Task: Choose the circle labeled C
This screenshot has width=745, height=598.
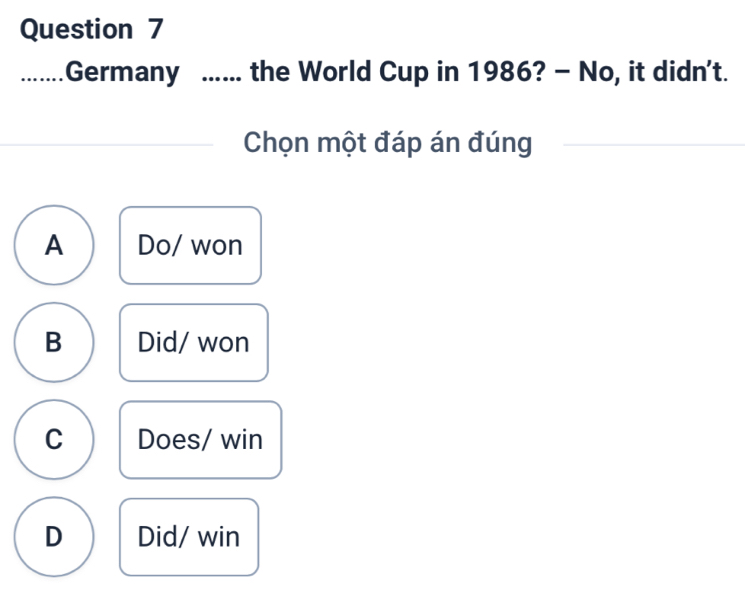Action: tap(55, 440)
